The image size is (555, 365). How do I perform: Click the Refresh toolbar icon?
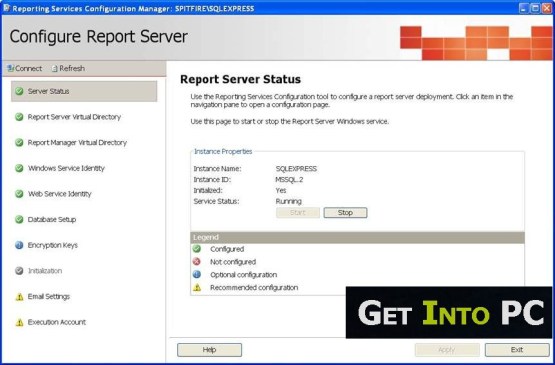55,68
